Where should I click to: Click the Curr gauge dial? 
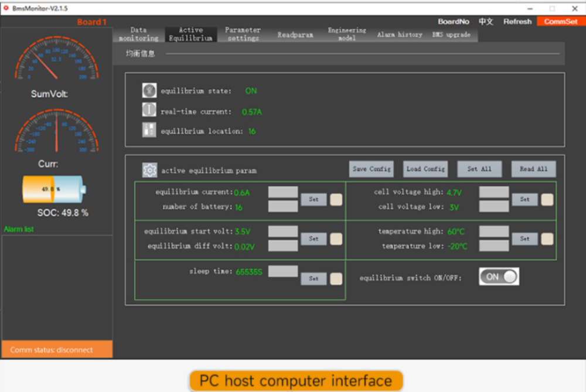56,131
